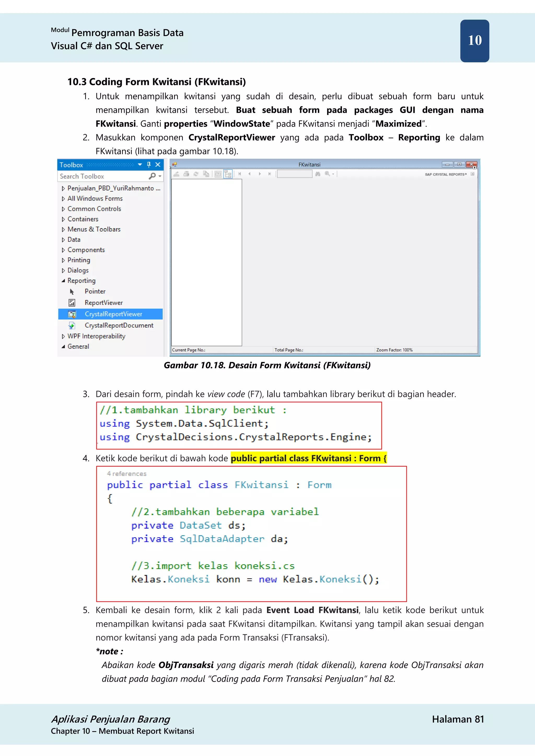Click the page number input field
Image resolution: width=535 pixels, height=756 pixels.
[x=294, y=174]
